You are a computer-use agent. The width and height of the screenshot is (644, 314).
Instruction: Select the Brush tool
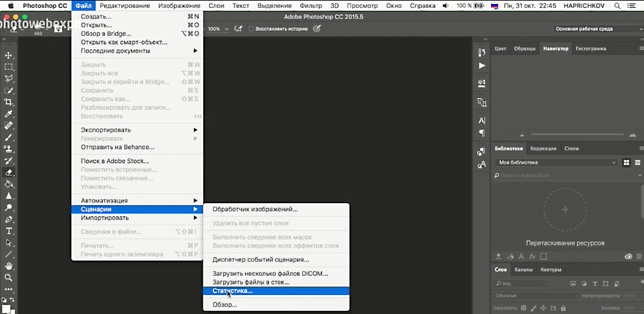tap(9, 137)
